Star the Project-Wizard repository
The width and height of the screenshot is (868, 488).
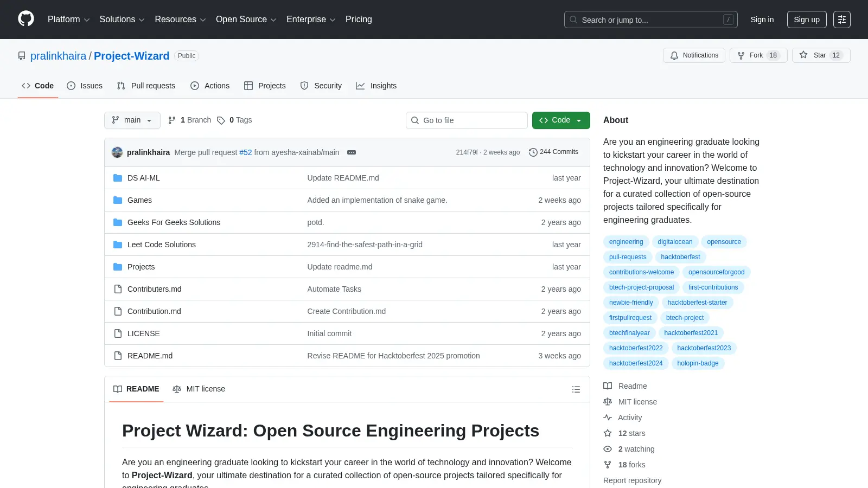821,55
